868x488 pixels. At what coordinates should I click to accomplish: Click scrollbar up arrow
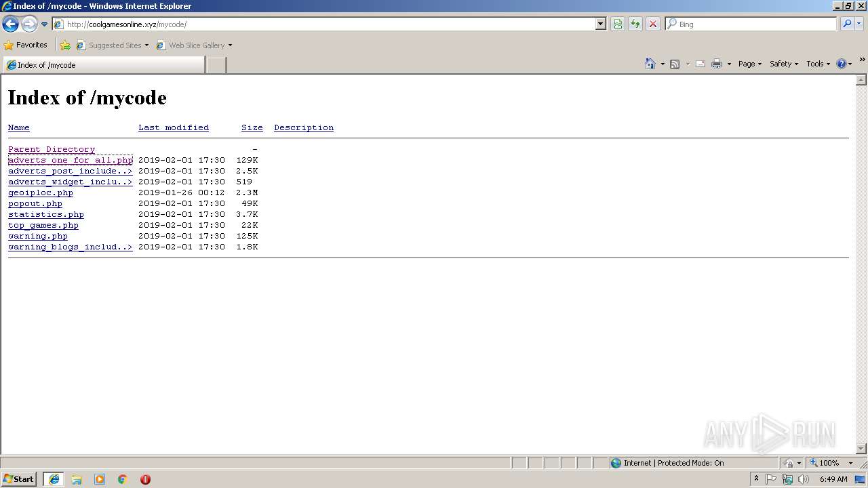(861, 80)
